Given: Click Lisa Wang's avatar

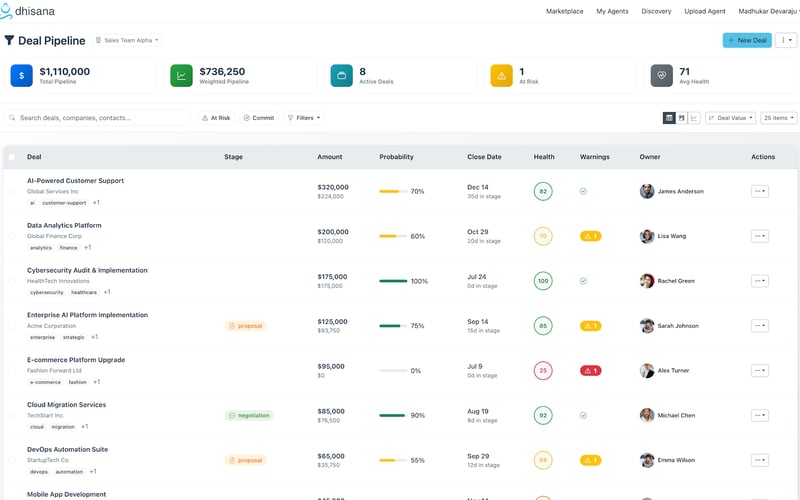Looking at the screenshot, I should point(647,236).
